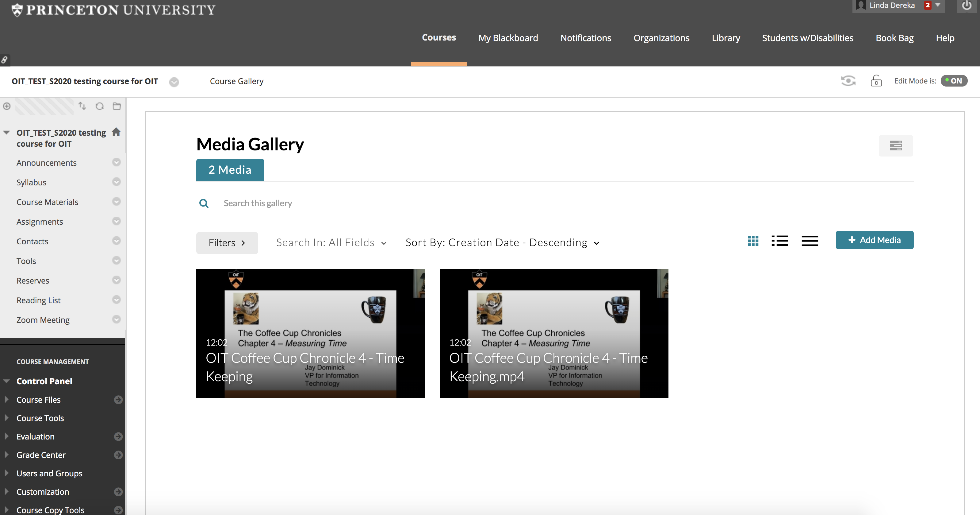Image resolution: width=980 pixels, height=515 pixels.
Task: Click the Add Media button
Action: pyautogui.click(x=874, y=240)
